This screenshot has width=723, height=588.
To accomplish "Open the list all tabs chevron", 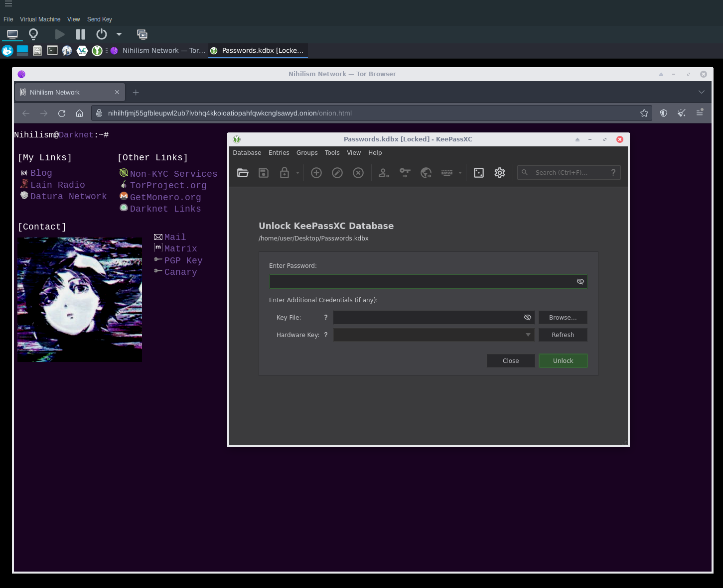I will pyautogui.click(x=702, y=92).
